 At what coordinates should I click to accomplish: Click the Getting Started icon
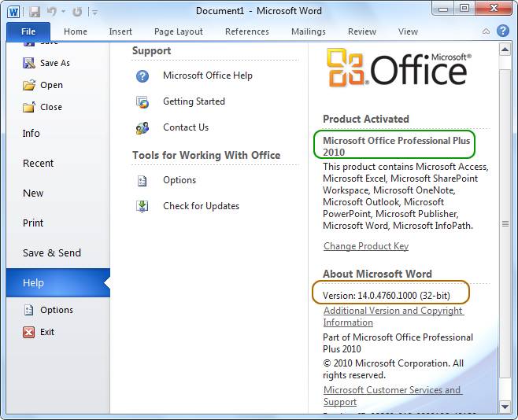[142, 101]
